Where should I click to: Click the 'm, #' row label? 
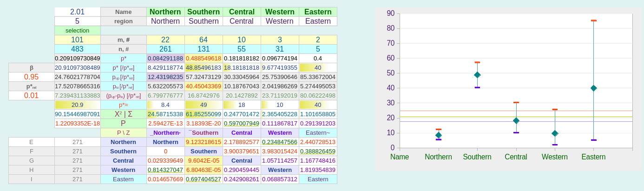(124, 40)
